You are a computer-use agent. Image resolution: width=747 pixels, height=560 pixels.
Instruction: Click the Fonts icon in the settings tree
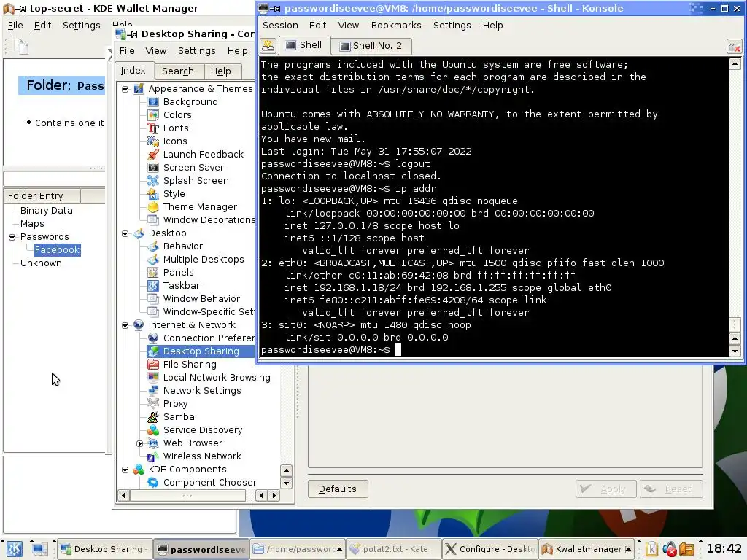point(153,128)
